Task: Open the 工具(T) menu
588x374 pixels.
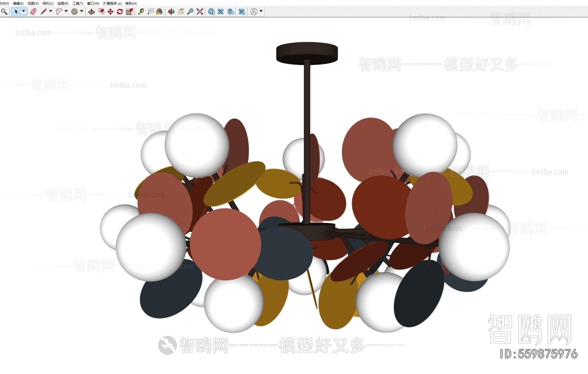Action: pos(78,3)
